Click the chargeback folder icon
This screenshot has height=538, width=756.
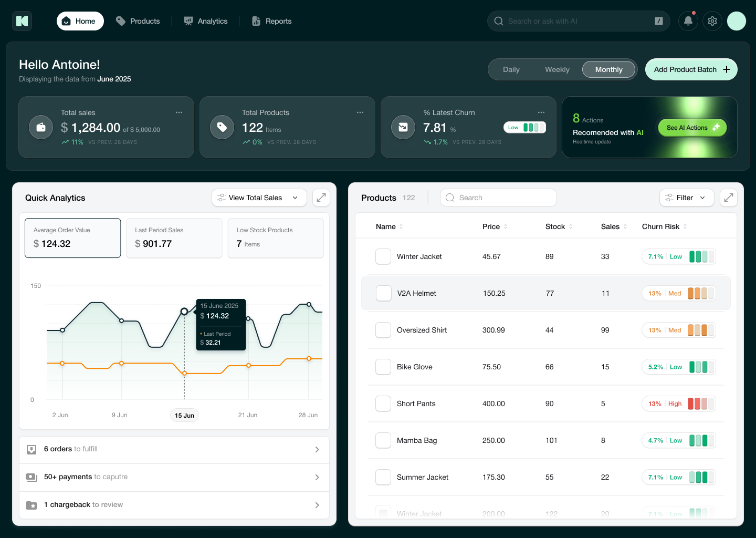click(x=31, y=505)
